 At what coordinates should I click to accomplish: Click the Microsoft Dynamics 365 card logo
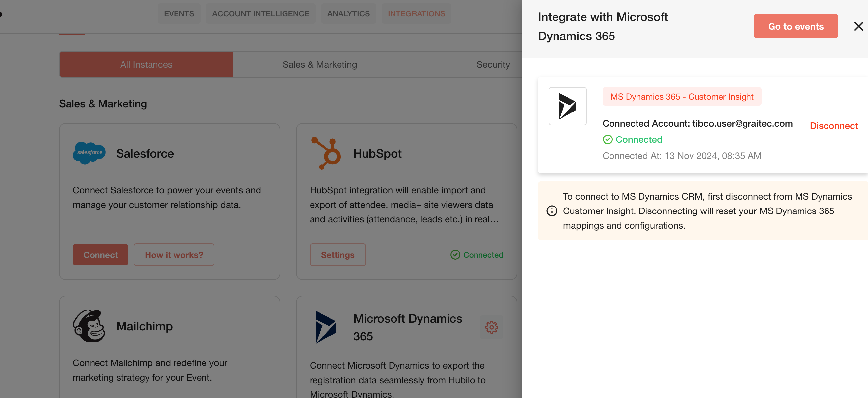[326, 327]
